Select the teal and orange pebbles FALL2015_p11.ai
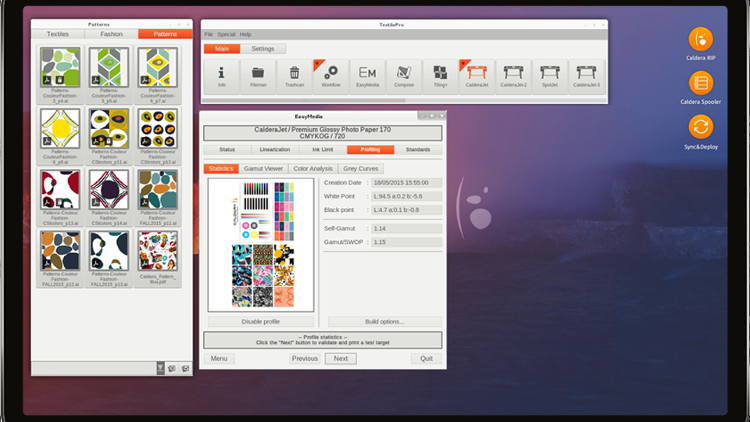750x422 pixels. [x=157, y=189]
